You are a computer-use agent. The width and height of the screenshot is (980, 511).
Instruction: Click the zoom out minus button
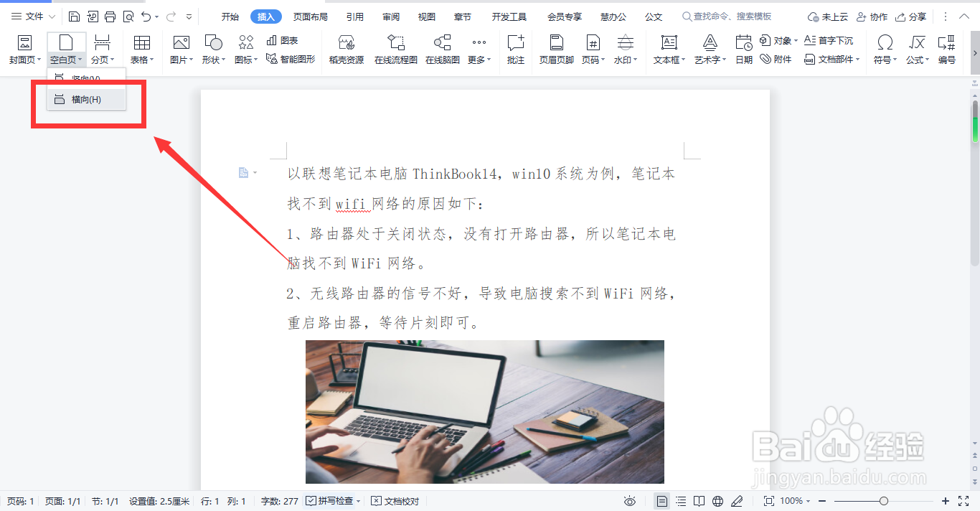click(x=822, y=501)
